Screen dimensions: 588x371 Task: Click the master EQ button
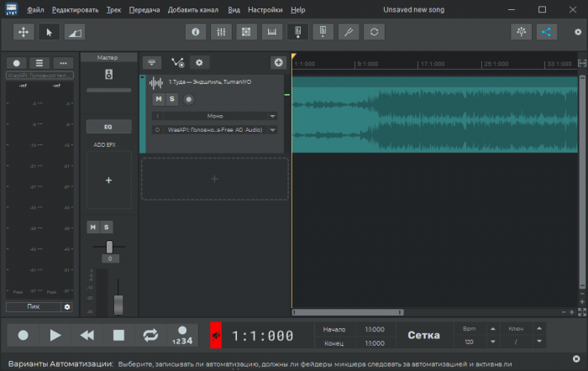click(108, 127)
